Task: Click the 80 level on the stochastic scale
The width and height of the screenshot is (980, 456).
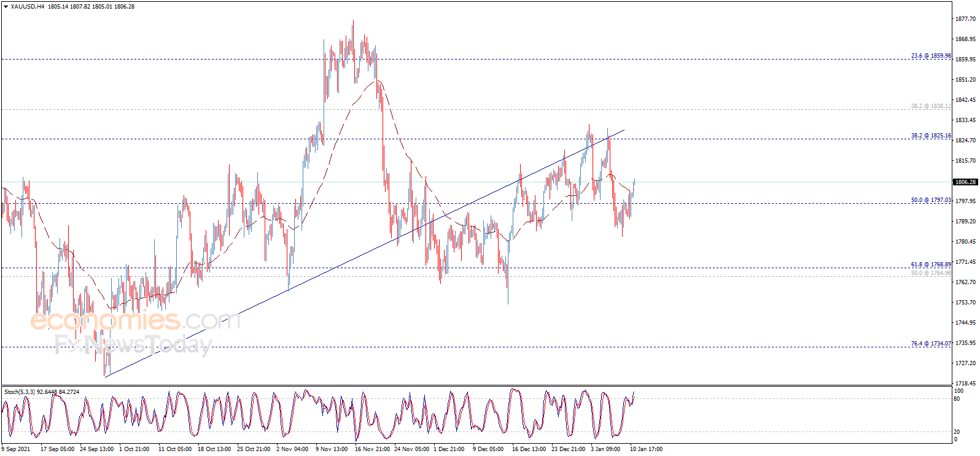Action: pyautogui.click(x=957, y=399)
